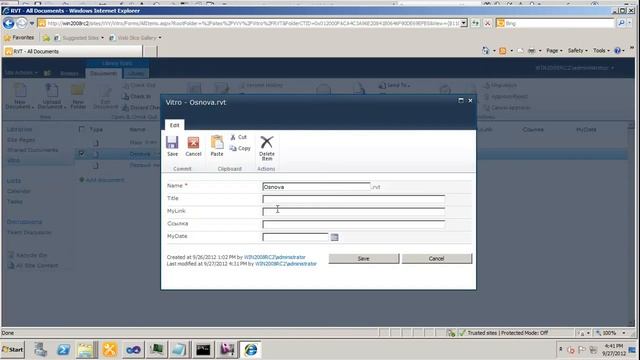
Task: Click the Internet Explorer taskbar icon
Action: [251, 349]
